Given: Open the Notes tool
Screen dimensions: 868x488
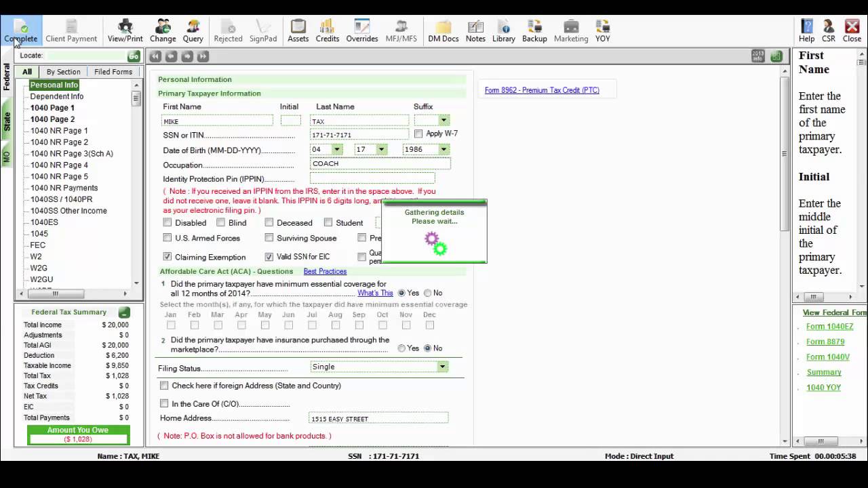Looking at the screenshot, I should 475,31.
